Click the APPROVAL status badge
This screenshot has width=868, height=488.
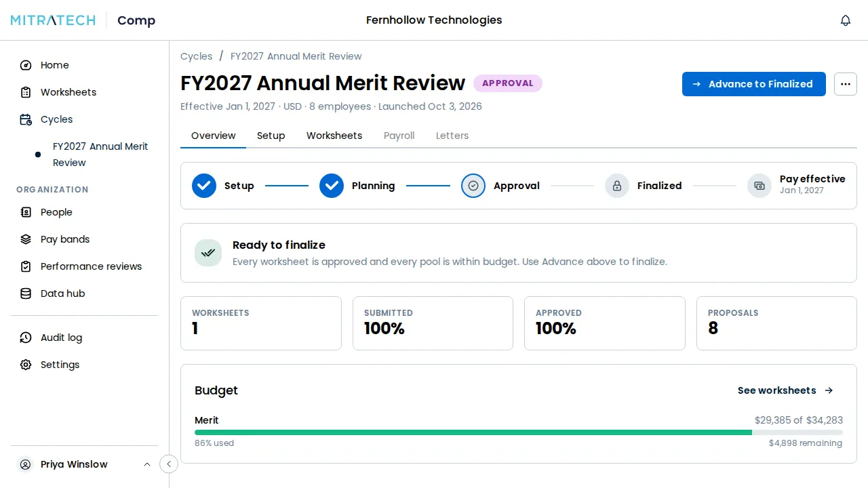(x=508, y=83)
